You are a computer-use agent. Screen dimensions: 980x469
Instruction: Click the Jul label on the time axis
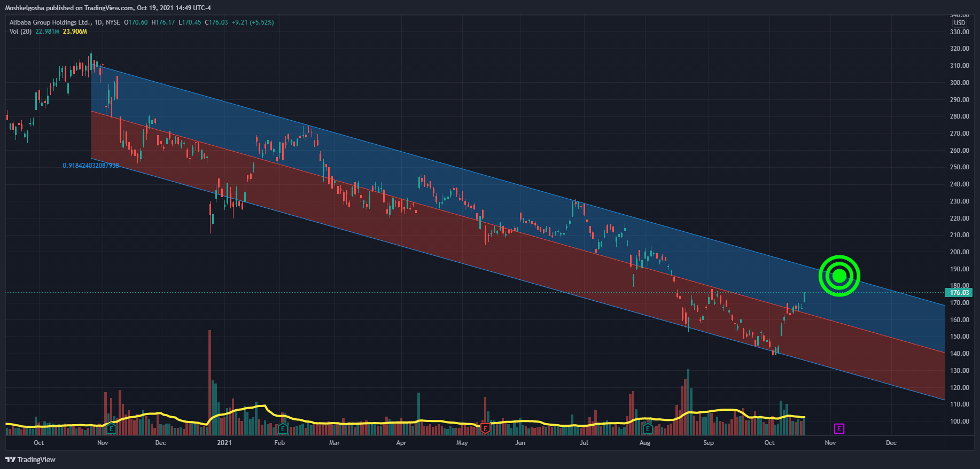pyautogui.click(x=584, y=443)
